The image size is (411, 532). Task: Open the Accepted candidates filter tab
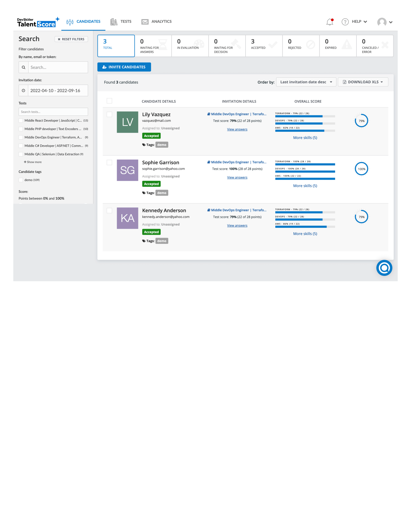pos(264,46)
